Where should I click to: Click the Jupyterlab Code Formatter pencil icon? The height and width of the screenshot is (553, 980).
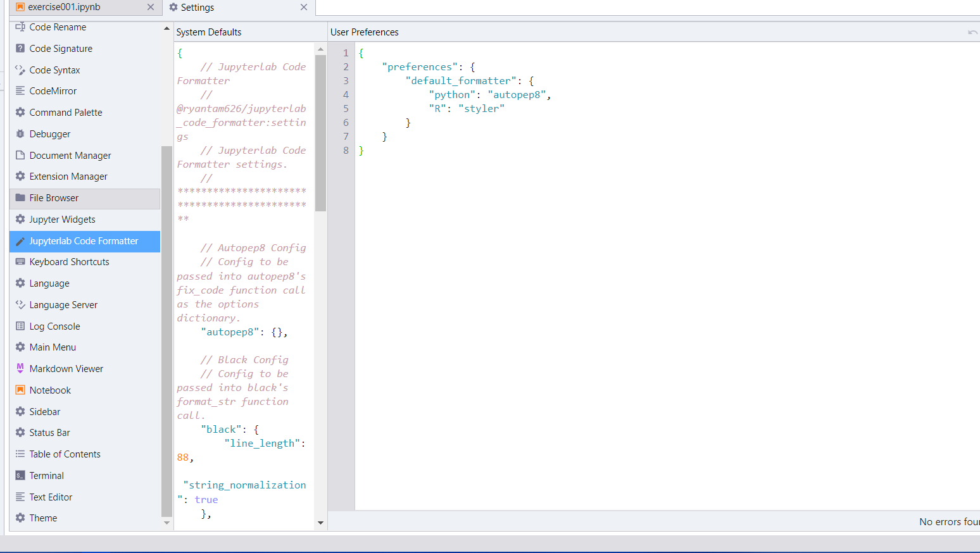tap(20, 241)
